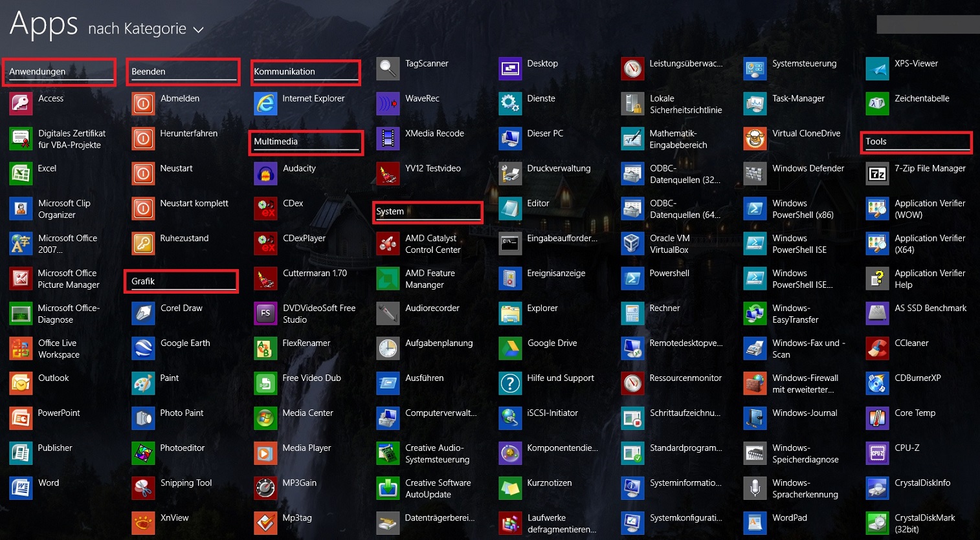This screenshot has height=540, width=980.
Task: Open Corel Draw icon
Action: coord(143,313)
